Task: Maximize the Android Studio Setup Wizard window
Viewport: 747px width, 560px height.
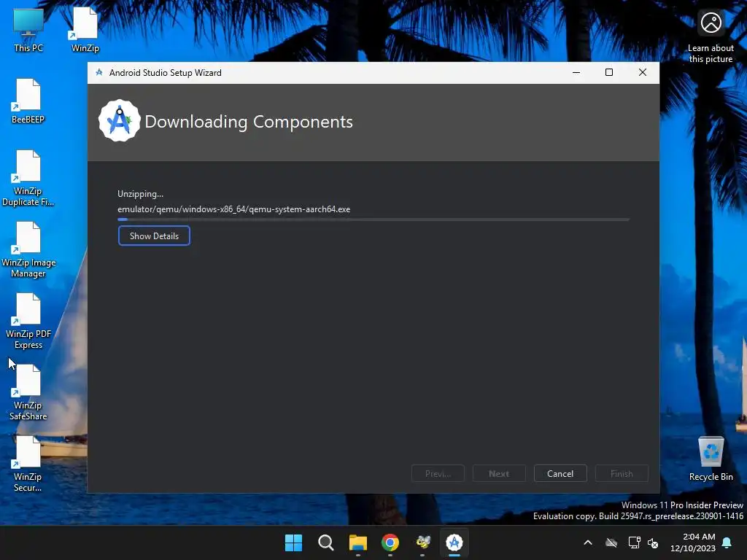Action: coord(609,72)
